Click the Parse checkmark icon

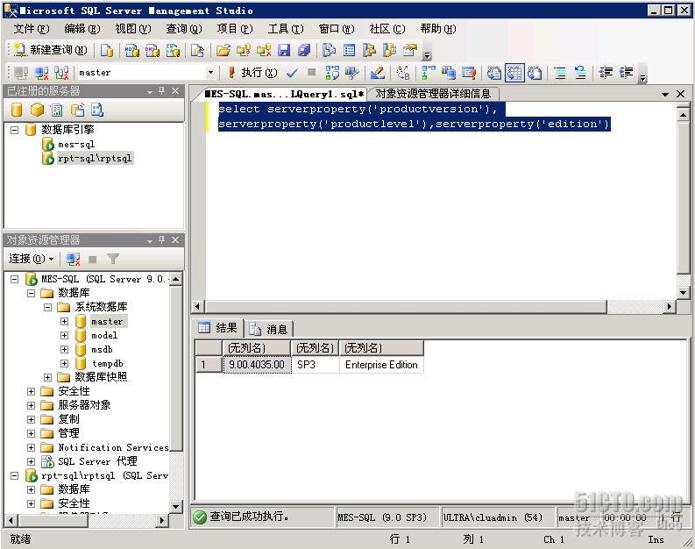click(292, 73)
